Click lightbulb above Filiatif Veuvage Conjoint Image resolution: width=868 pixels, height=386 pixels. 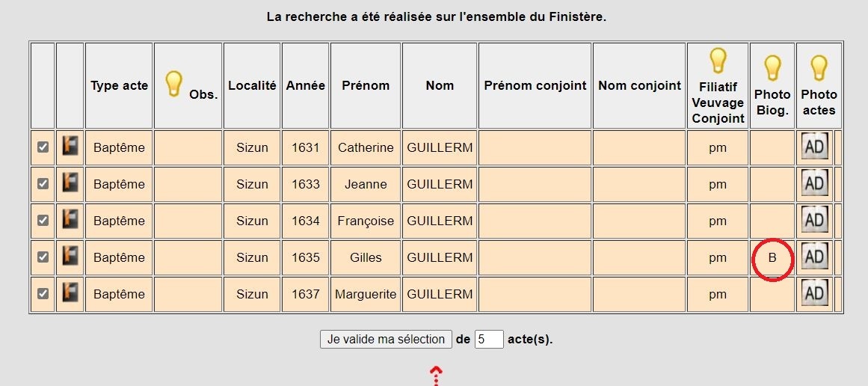(x=718, y=61)
